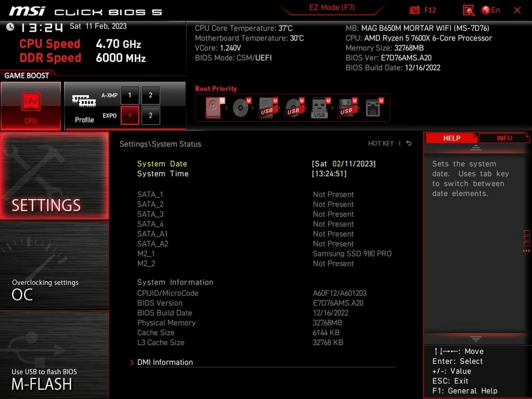Click the Settings\System Status breadcrumb
Image resolution: width=532 pixels, height=399 pixels.
[x=160, y=144]
